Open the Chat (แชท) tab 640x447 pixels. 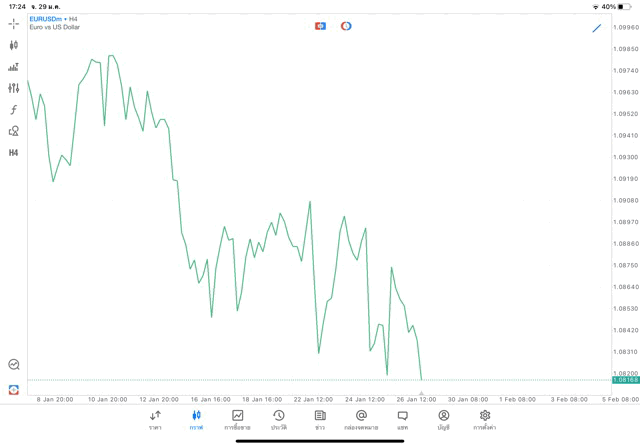click(402, 420)
